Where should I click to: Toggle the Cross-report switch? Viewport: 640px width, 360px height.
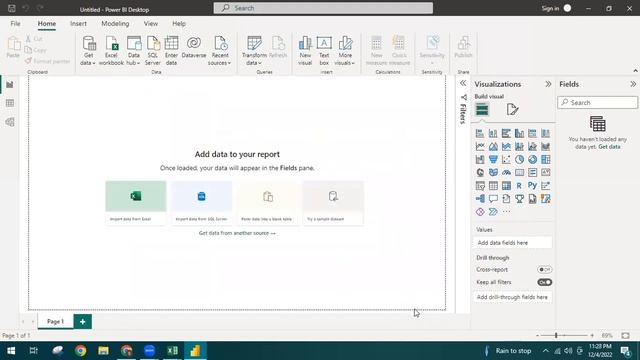544,270
